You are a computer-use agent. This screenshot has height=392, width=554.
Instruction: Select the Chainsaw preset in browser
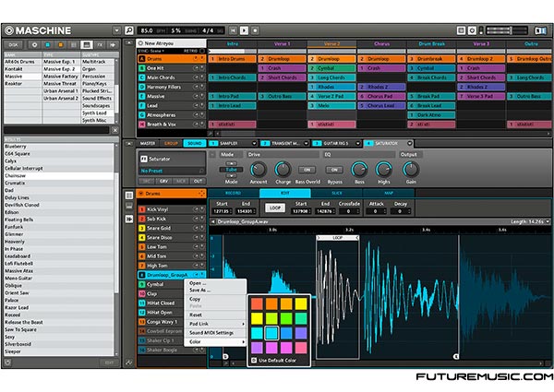click(59, 176)
